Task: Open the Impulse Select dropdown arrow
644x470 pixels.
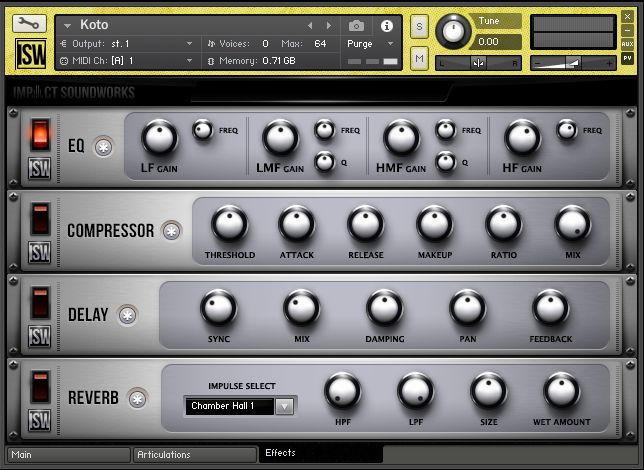Action: pos(285,406)
